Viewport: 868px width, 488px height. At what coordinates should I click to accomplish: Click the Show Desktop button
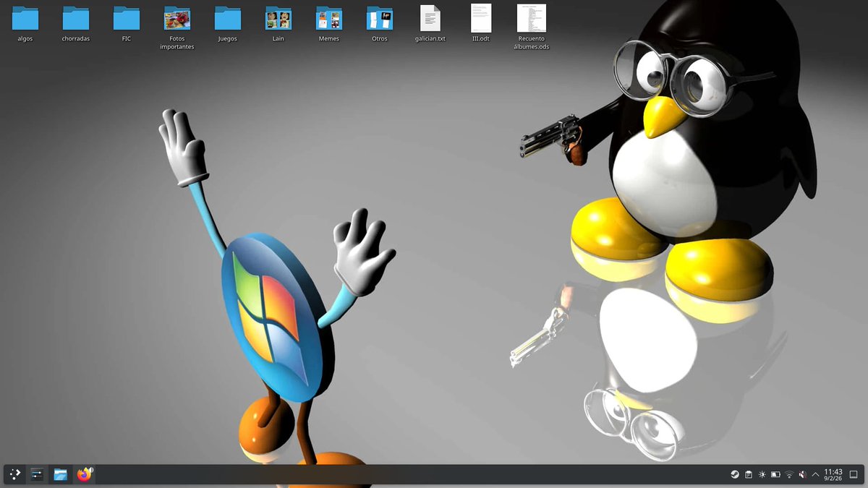854,474
